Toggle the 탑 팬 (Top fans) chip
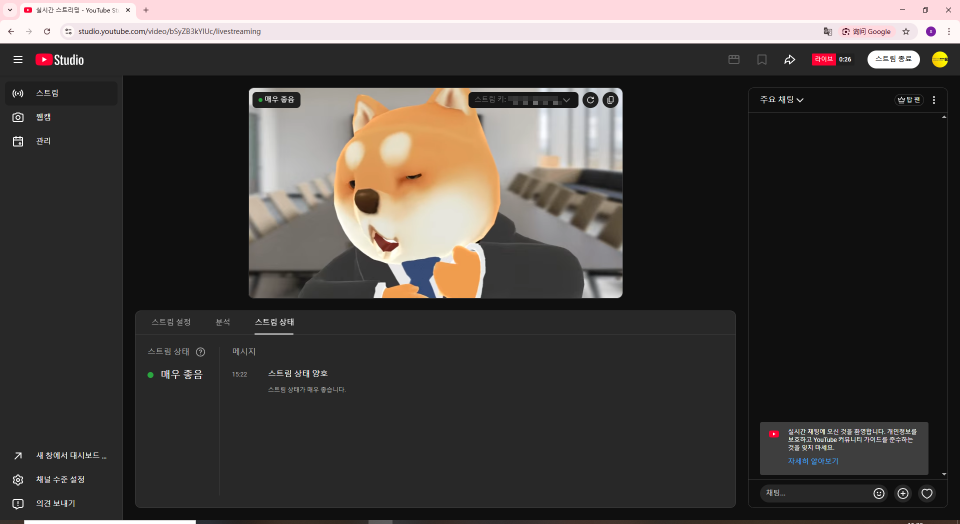 pos(909,100)
